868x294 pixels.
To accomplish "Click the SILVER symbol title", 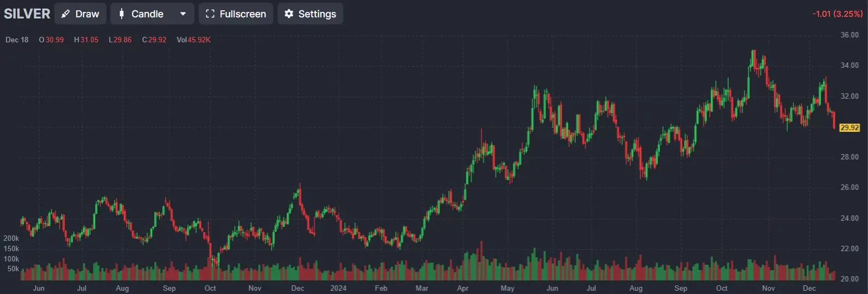I will (x=27, y=14).
